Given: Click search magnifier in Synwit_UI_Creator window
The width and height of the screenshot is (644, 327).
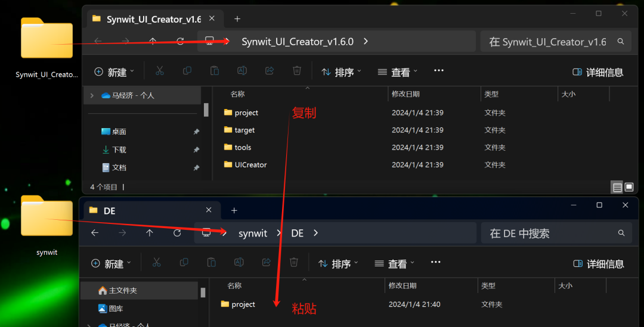Looking at the screenshot, I should coord(621,42).
